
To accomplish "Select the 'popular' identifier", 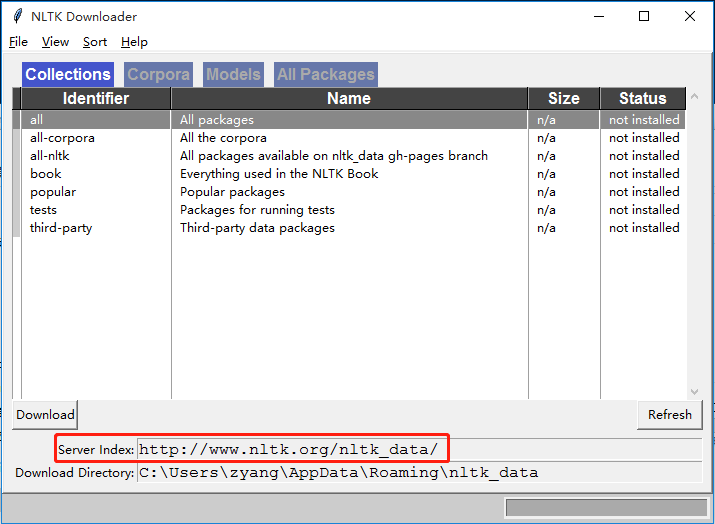I will (53, 192).
